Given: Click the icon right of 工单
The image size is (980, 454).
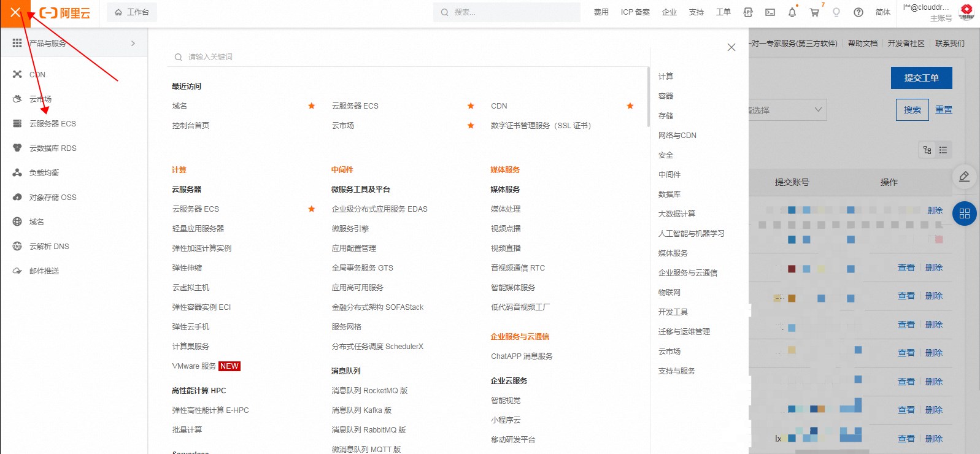Looking at the screenshot, I should [x=748, y=12].
